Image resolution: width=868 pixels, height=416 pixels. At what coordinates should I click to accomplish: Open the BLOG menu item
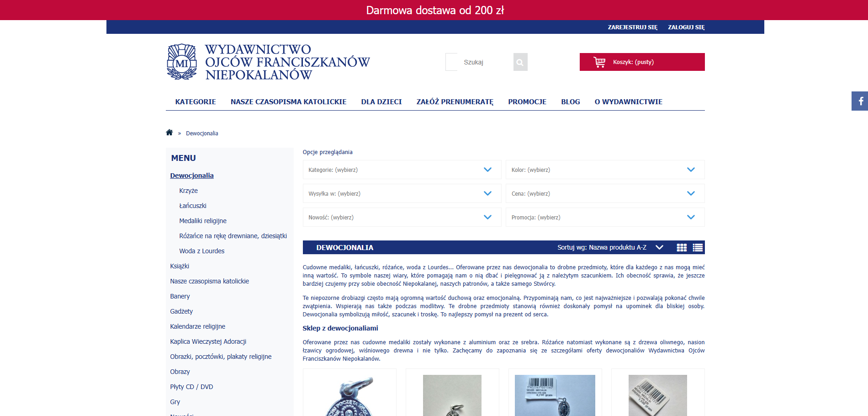pyautogui.click(x=570, y=101)
